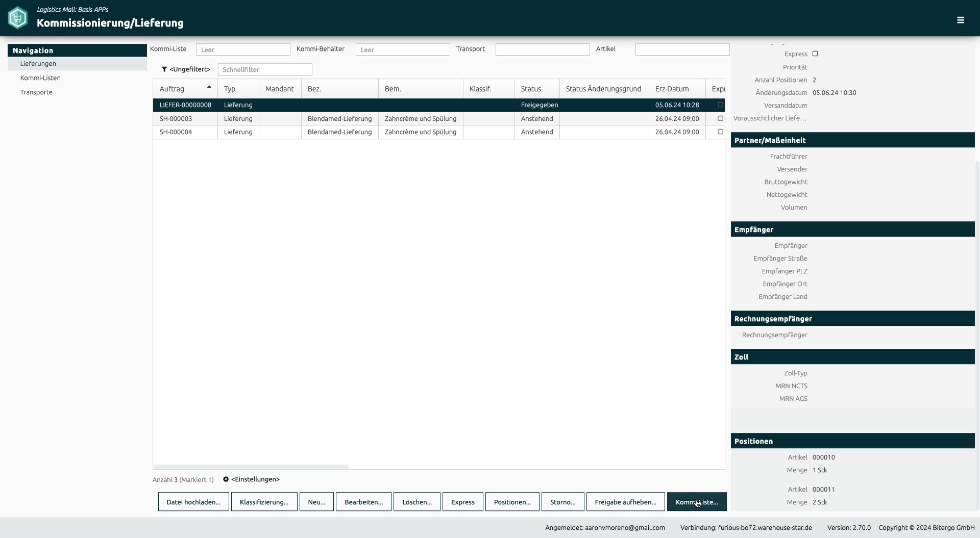Click date 05.06.24 10:28 cell
The width and height of the screenshot is (980, 538).
[x=677, y=105]
